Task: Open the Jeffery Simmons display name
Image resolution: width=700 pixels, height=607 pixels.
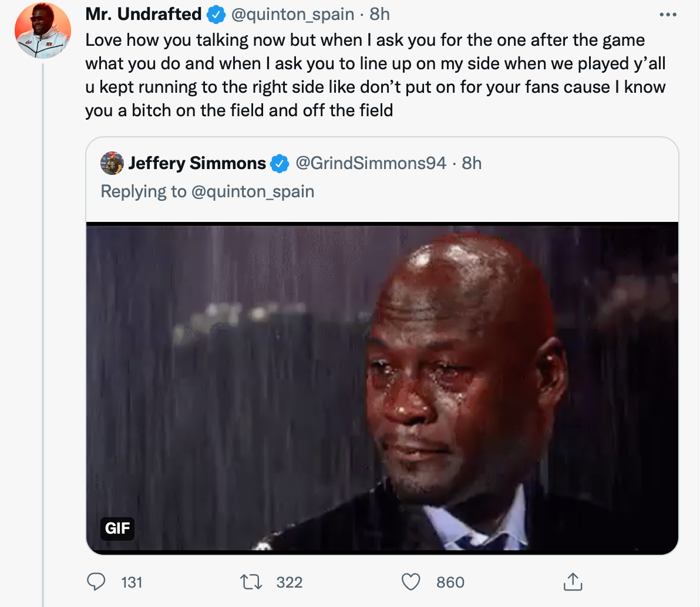Action: pos(197,163)
